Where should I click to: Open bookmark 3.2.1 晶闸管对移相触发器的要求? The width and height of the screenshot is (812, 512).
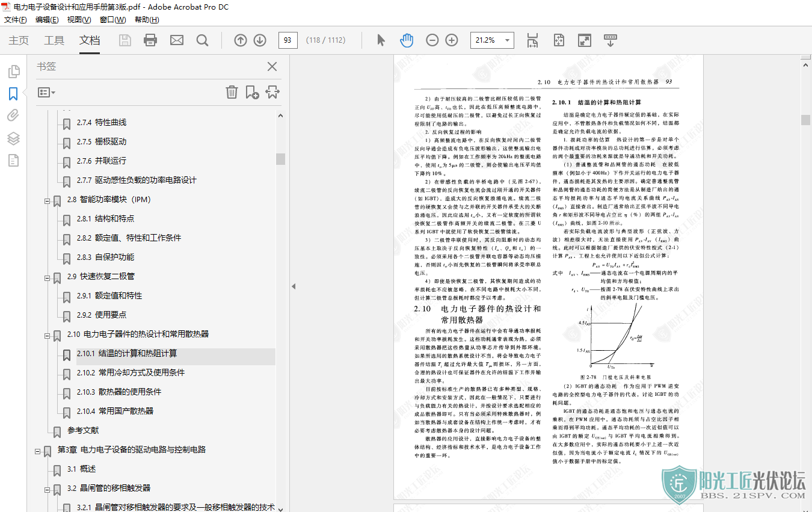pos(176,507)
